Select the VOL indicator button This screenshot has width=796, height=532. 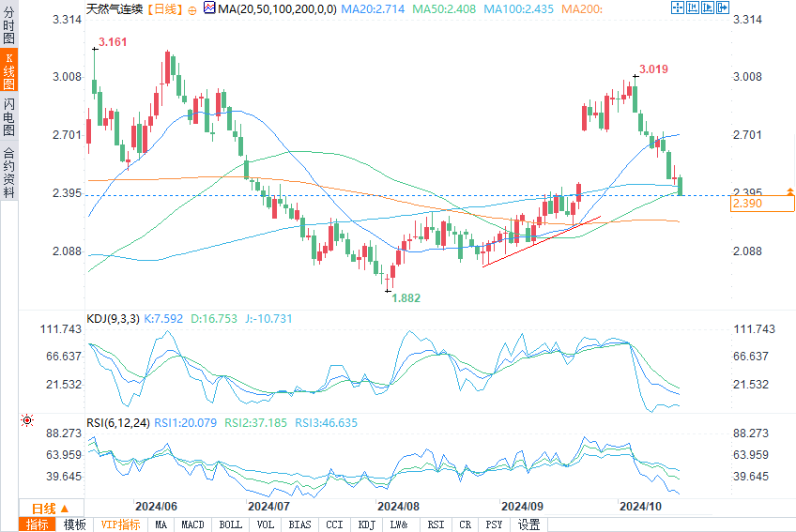(265, 524)
